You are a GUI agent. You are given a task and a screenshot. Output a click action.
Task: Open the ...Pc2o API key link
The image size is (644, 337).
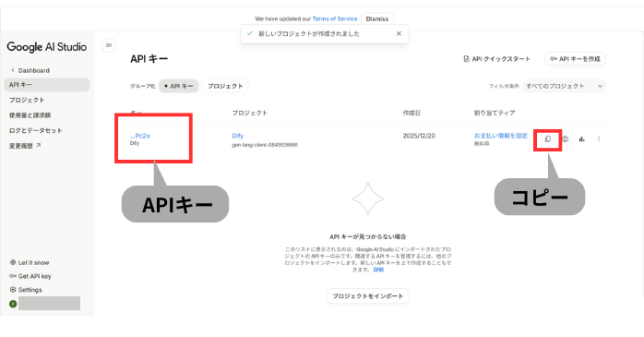pos(140,136)
